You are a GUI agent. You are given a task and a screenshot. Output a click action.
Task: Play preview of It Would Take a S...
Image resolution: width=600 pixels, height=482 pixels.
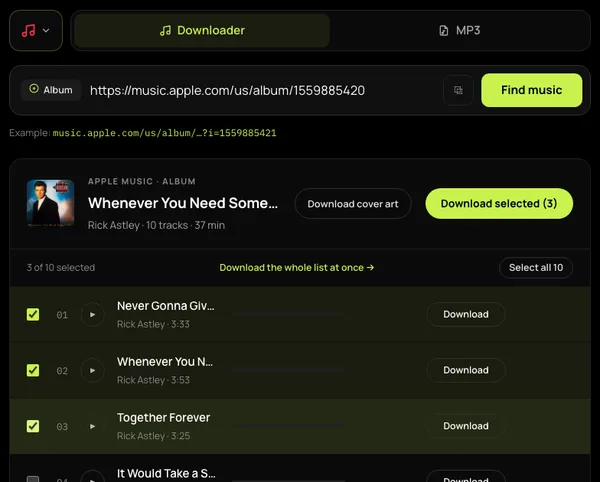click(93, 477)
